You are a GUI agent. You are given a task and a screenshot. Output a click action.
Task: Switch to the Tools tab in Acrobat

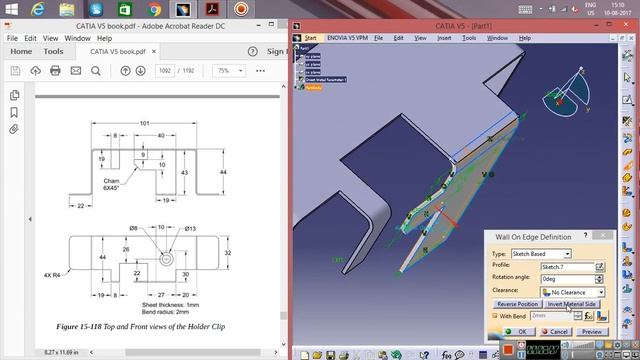click(53, 51)
